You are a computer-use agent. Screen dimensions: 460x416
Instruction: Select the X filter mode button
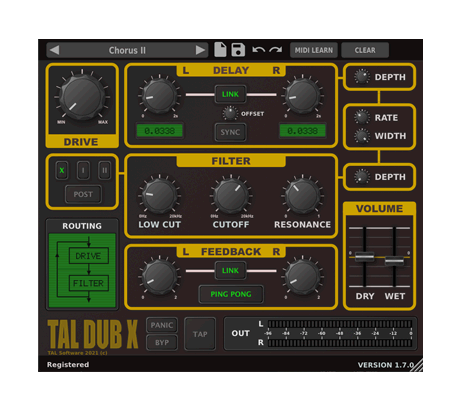point(62,170)
